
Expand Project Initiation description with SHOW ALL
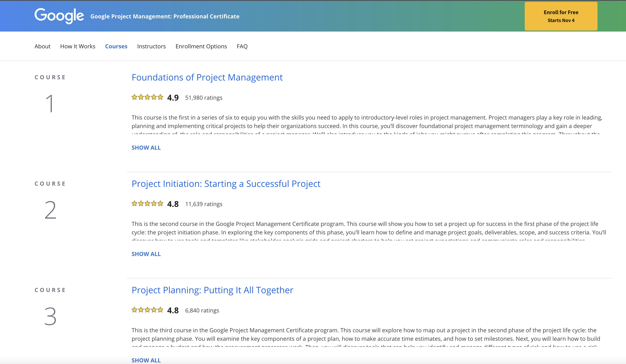(146, 254)
